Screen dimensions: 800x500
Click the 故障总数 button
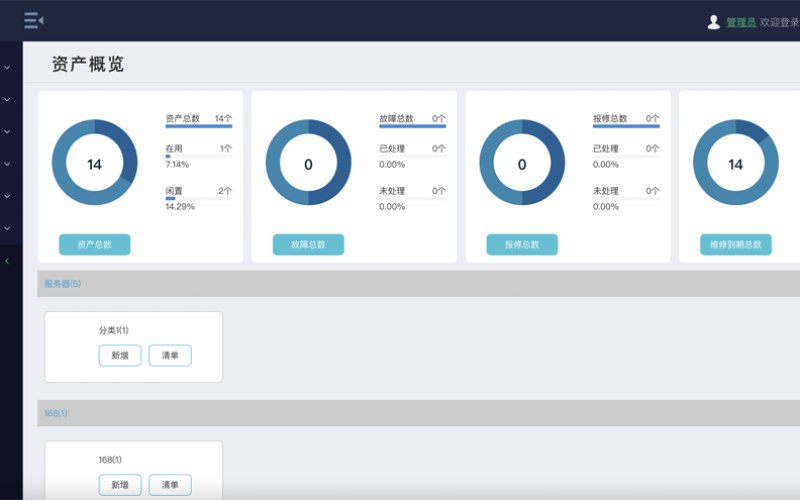[x=308, y=244]
